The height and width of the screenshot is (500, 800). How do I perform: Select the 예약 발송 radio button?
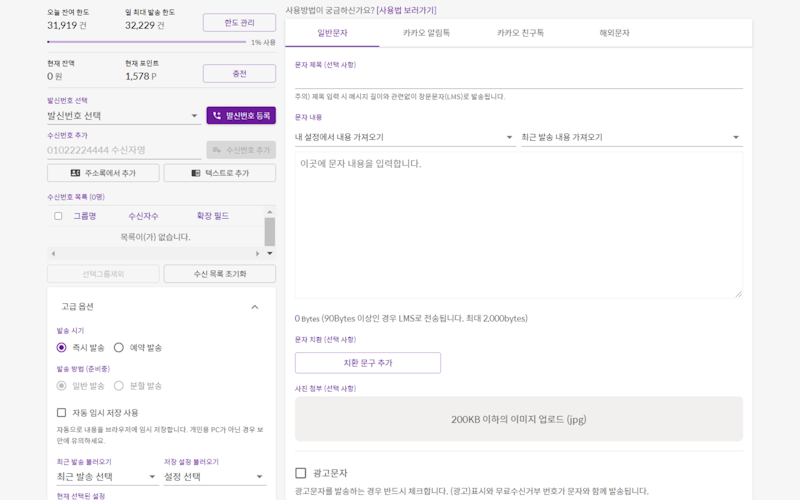tap(119, 347)
